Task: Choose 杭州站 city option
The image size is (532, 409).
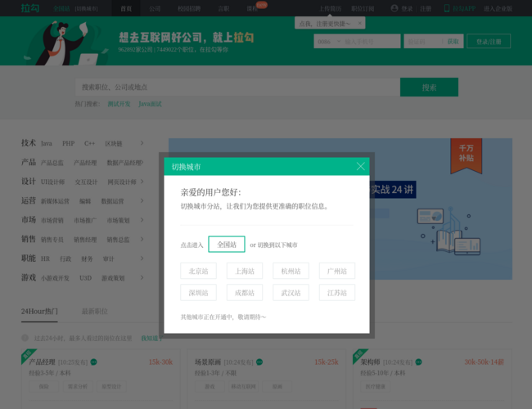Action: click(291, 271)
